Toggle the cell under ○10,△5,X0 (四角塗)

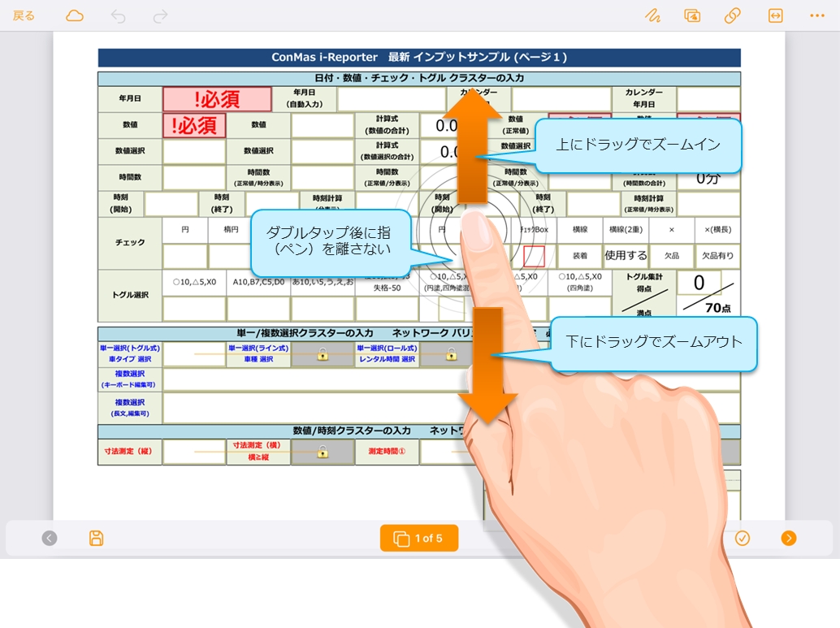click(x=580, y=309)
